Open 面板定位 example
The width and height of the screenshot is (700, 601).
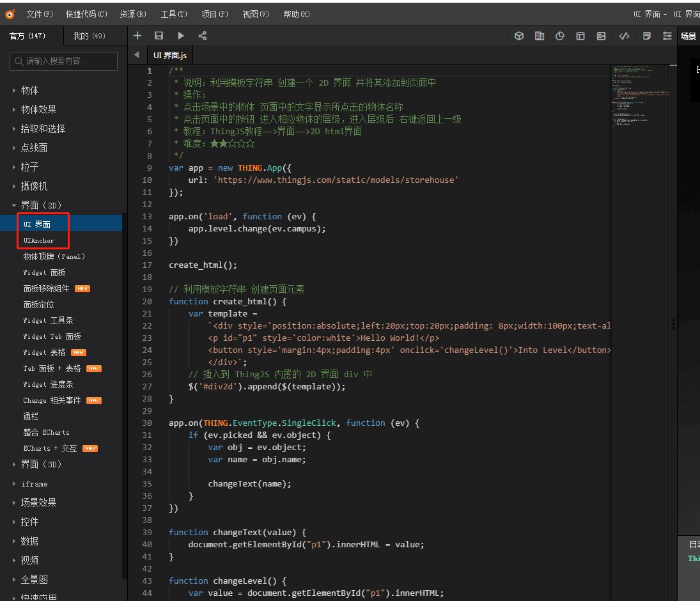pyautogui.click(x=38, y=304)
